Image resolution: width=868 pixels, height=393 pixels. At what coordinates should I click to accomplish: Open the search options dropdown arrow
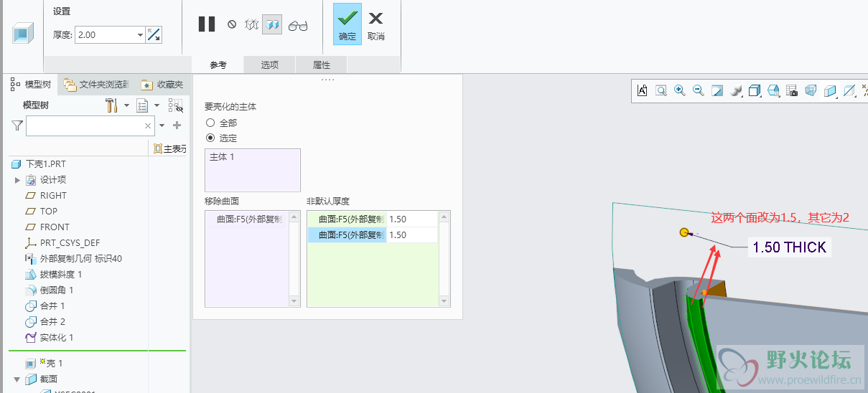coord(162,126)
